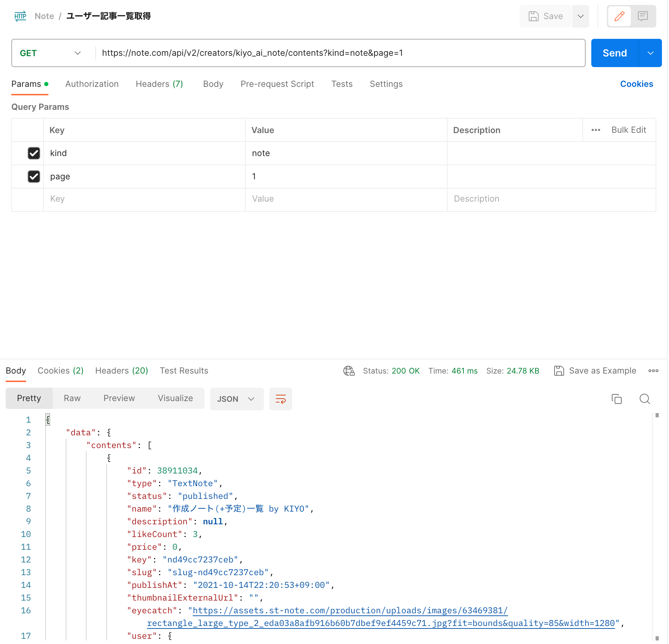This screenshot has width=669, height=644.
Task: Open response search with magnifier icon
Action: click(645, 399)
